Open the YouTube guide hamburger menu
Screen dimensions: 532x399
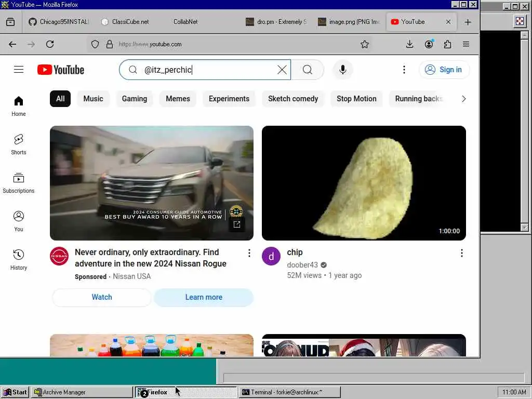pyautogui.click(x=19, y=70)
